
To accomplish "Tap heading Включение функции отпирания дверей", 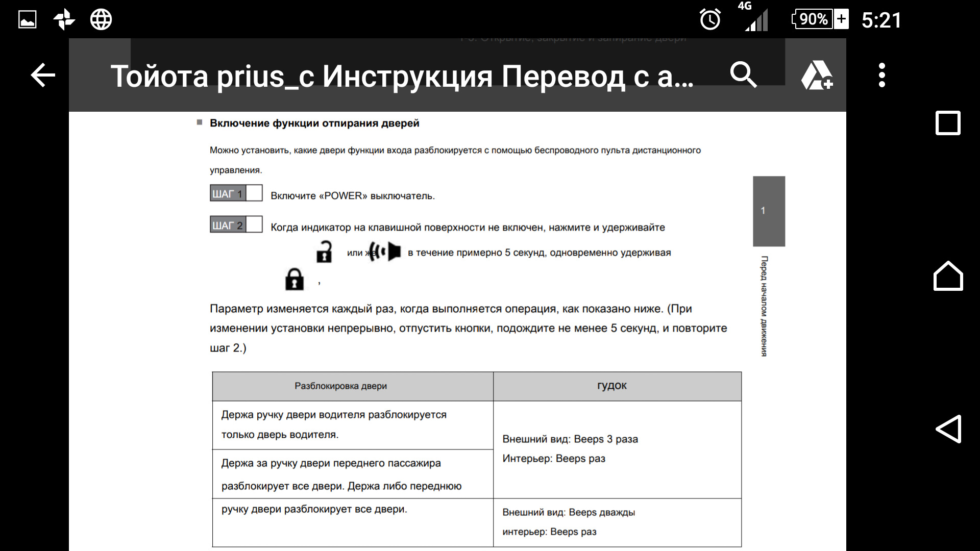I will (314, 123).
